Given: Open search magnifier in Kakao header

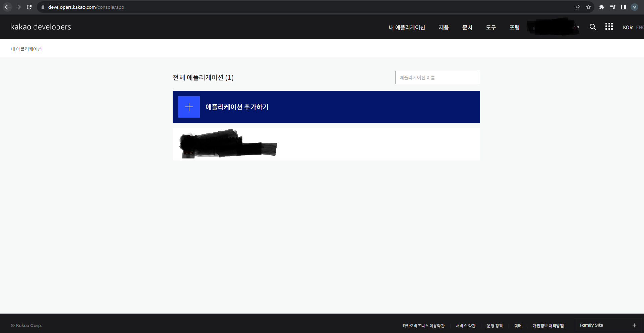Looking at the screenshot, I should 593,27.
